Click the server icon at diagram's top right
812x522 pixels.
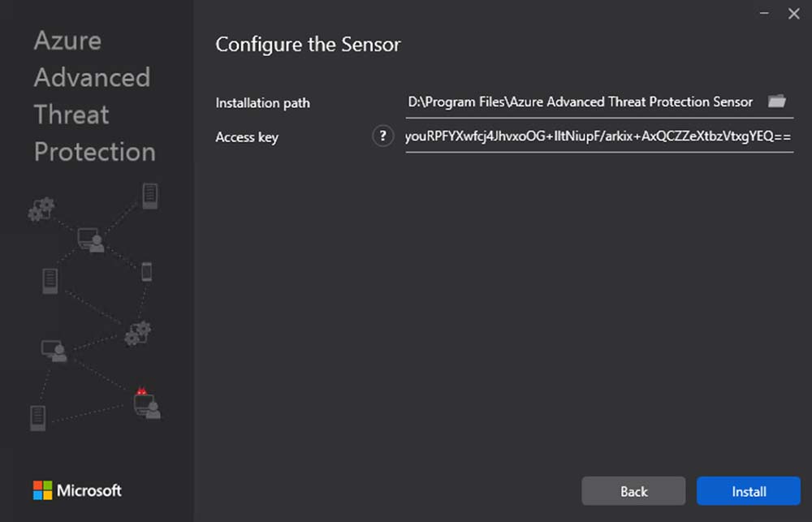tap(149, 196)
